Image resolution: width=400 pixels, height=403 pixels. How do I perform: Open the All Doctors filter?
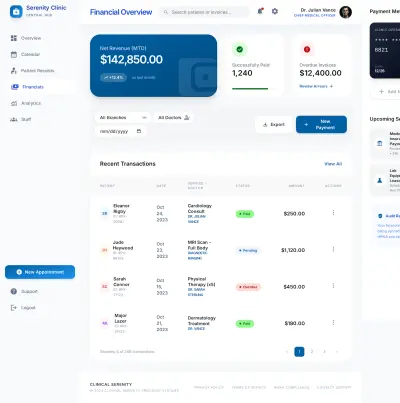click(x=174, y=118)
